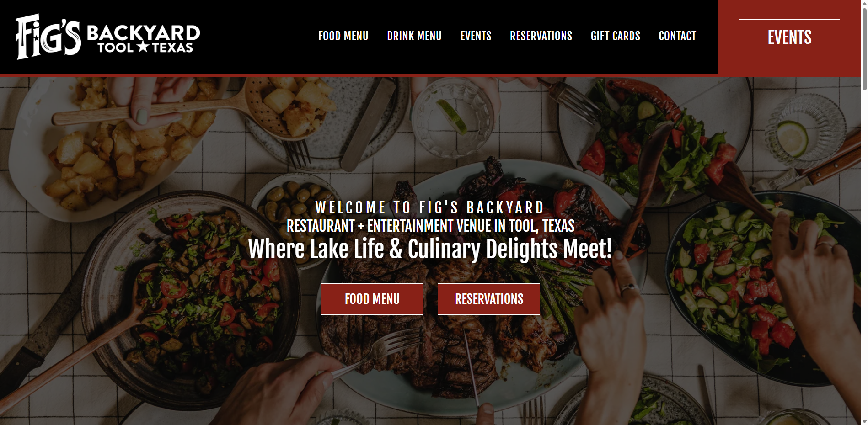Open the Food Menu navigation link

pos(343,36)
